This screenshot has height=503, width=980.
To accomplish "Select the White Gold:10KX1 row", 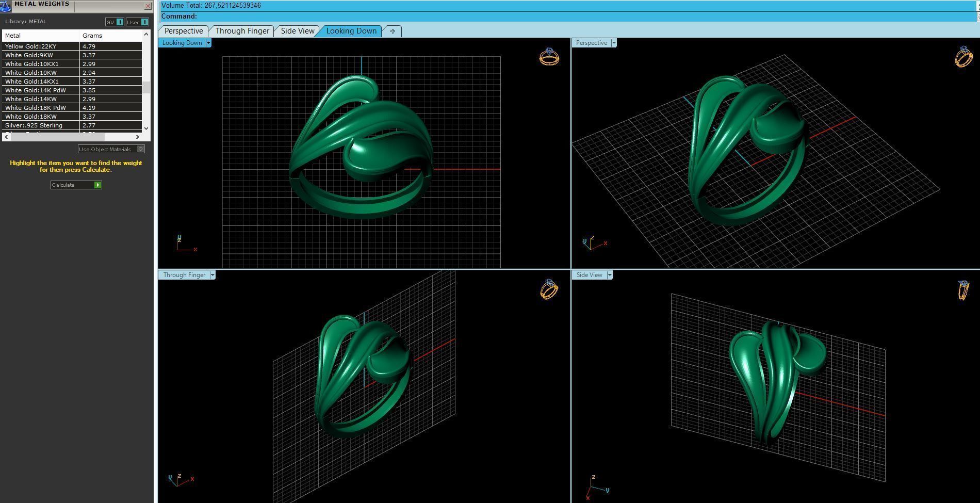I will [72, 64].
